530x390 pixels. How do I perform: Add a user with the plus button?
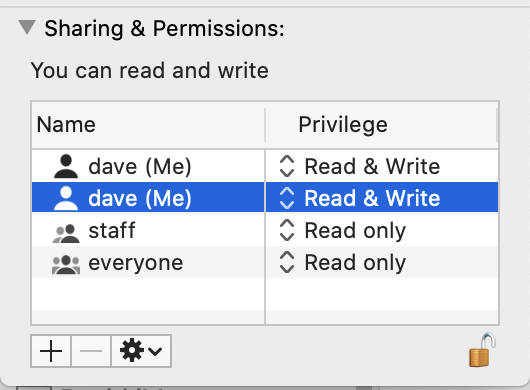pos(51,351)
